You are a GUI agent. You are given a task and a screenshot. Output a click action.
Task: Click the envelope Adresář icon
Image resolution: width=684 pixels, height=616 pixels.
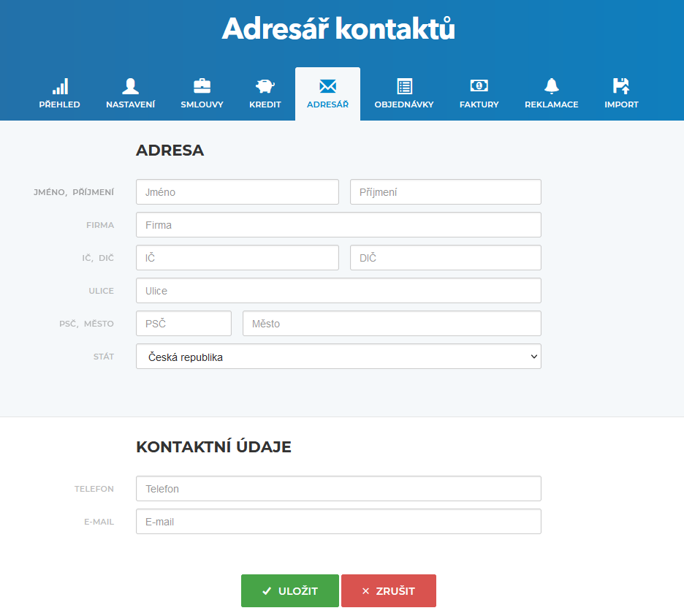[x=327, y=86]
